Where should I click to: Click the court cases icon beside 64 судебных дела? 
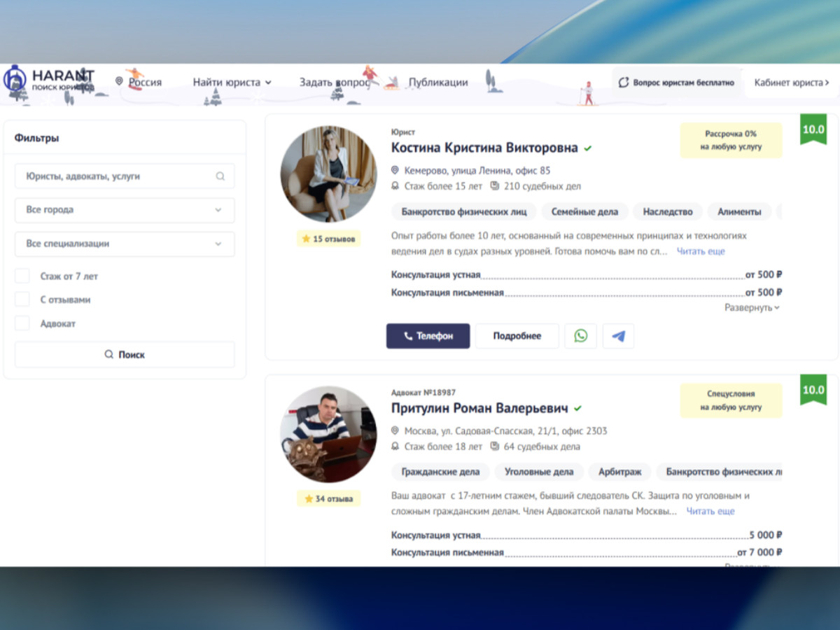click(495, 447)
